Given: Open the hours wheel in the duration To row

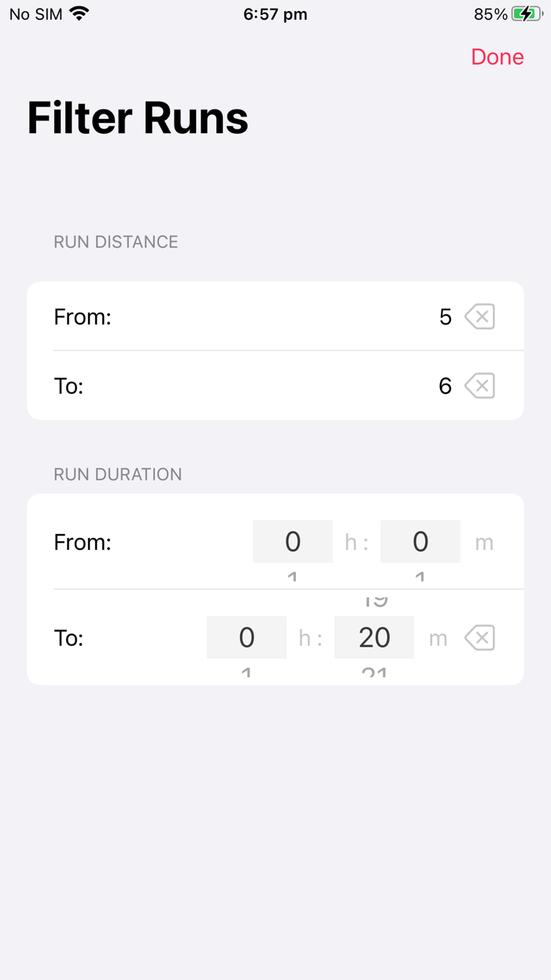Looking at the screenshot, I should coord(246,637).
